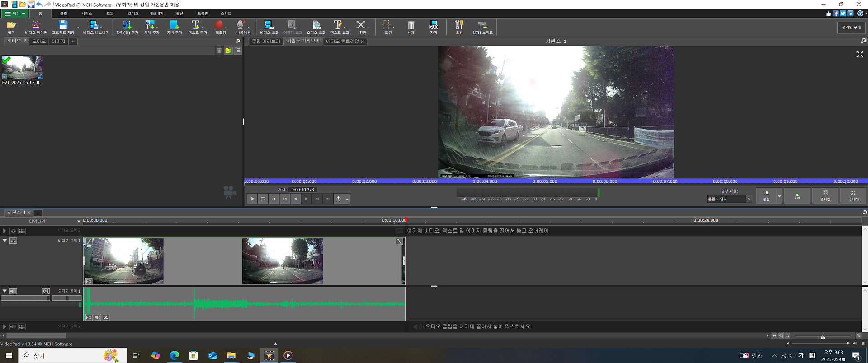The height and width of the screenshot is (363, 868).
Task: Select the EVT_2025_05_08 video clip thumbnail in bin
Action: click(23, 68)
